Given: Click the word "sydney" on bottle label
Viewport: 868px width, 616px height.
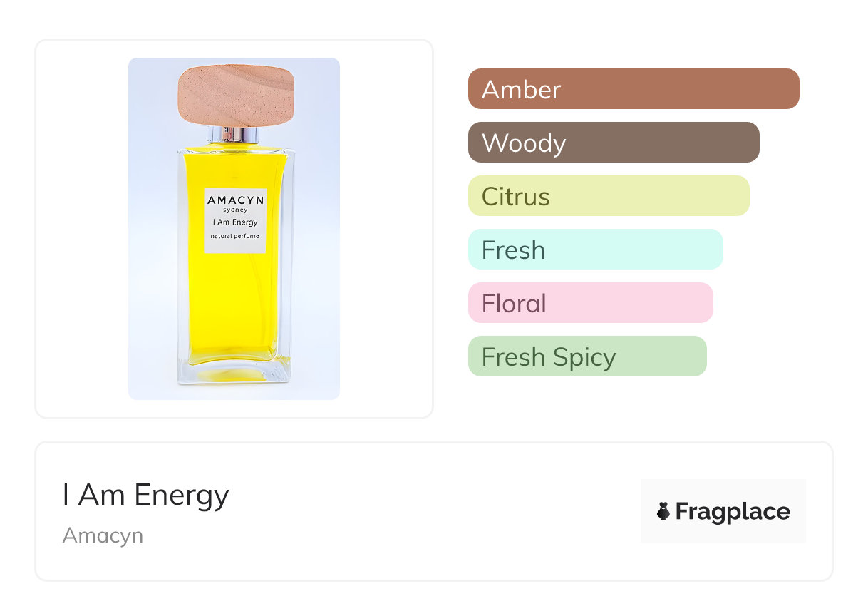Looking at the screenshot, I should click(235, 210).
